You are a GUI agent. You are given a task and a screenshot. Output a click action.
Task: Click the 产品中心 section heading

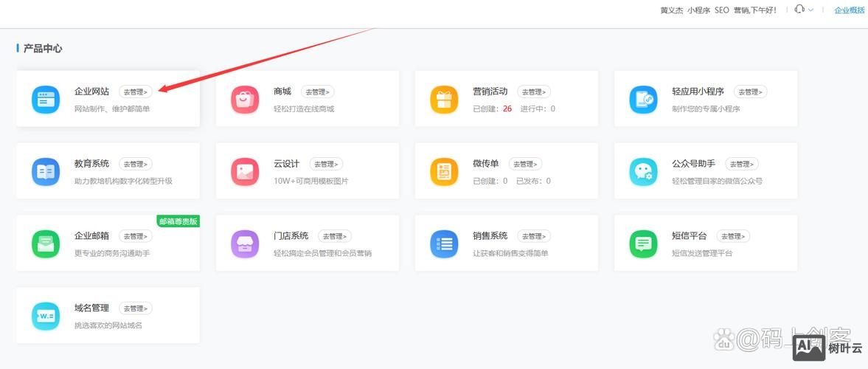click(43, 49)
